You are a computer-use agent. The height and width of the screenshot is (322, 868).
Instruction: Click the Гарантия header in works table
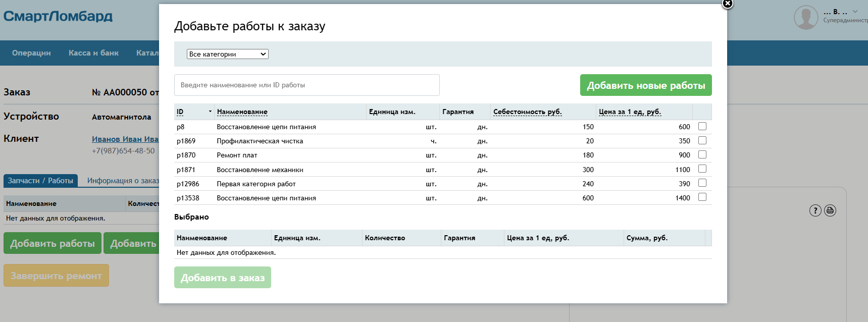458,112
